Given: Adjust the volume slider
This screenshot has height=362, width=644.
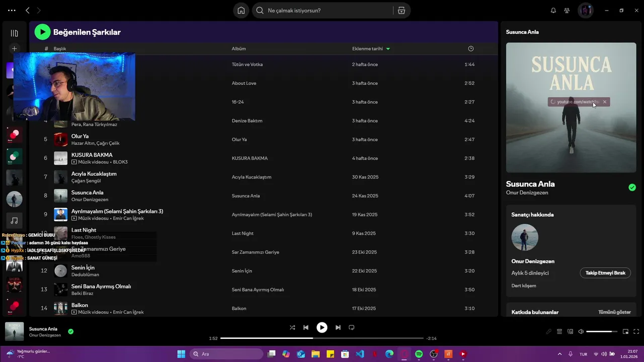Looking at the screenshot, I should 602,331.
